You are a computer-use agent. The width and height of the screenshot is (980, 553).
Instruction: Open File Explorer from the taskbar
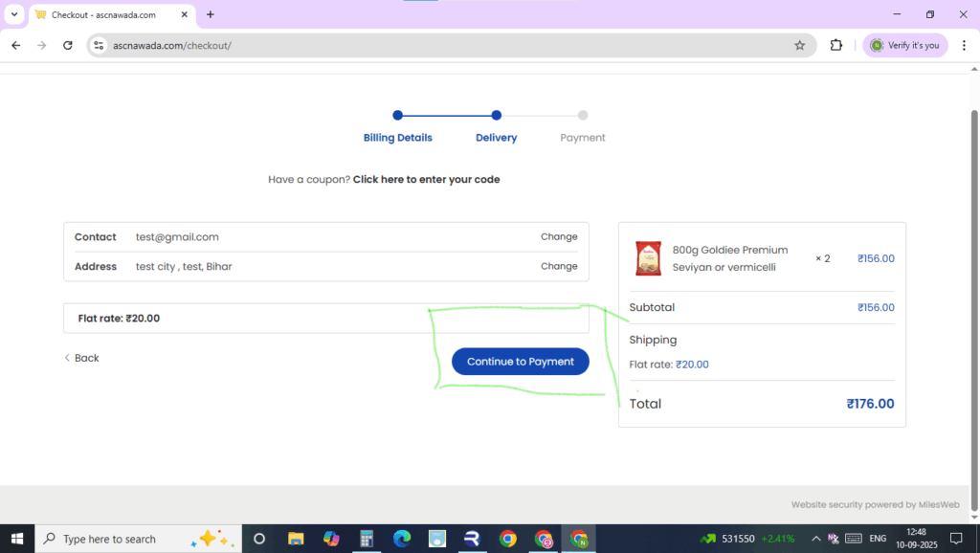pyautogui.click(x=296, y=539)
